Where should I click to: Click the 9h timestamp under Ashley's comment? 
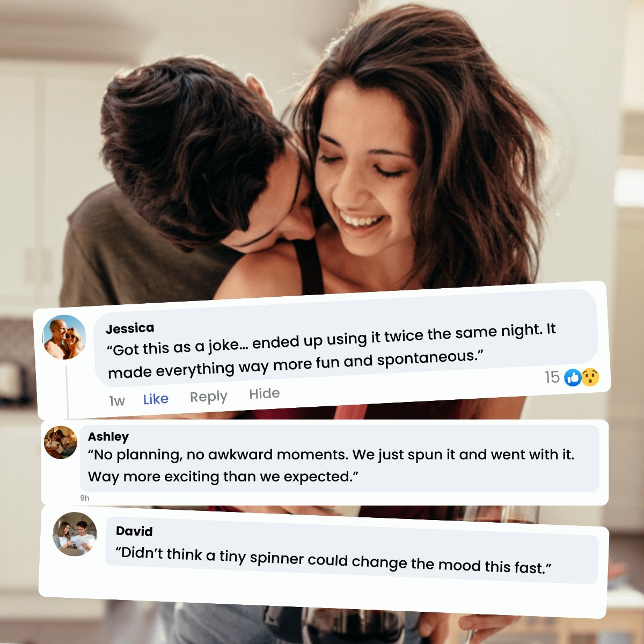[x=85, y=498]
